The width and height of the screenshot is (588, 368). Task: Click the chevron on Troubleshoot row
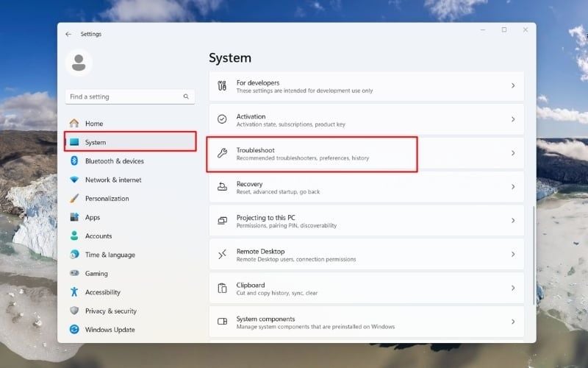tap(513, 153)
